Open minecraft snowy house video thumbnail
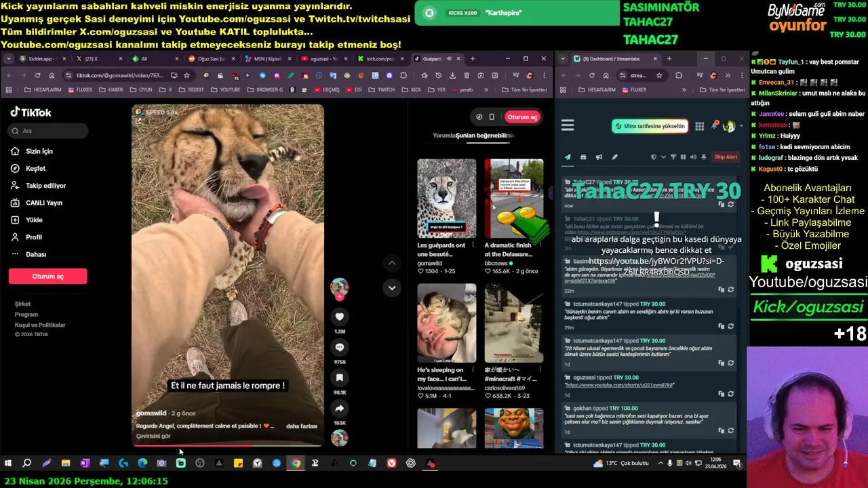 pyautogui.click(x=513, y=323)
